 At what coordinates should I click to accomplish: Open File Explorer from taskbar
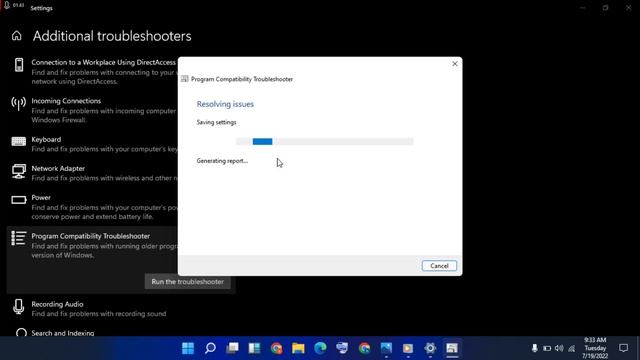(298, 348)
